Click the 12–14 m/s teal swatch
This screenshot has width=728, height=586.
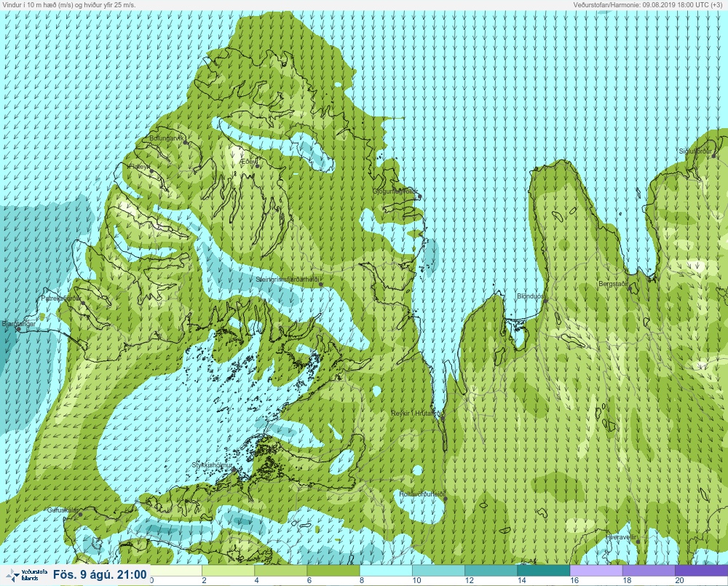point(491,571)
